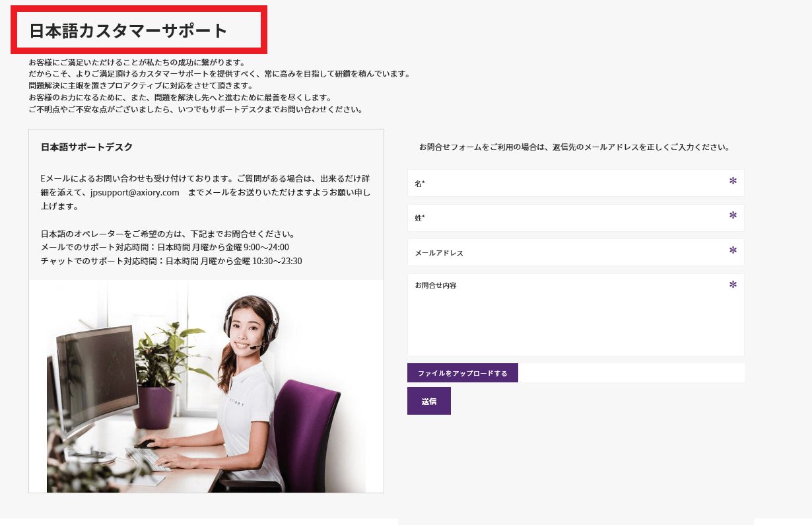Click the line starting お客様にご満足いただけることが
Screen dimensions: 812x525
(137, 62)
